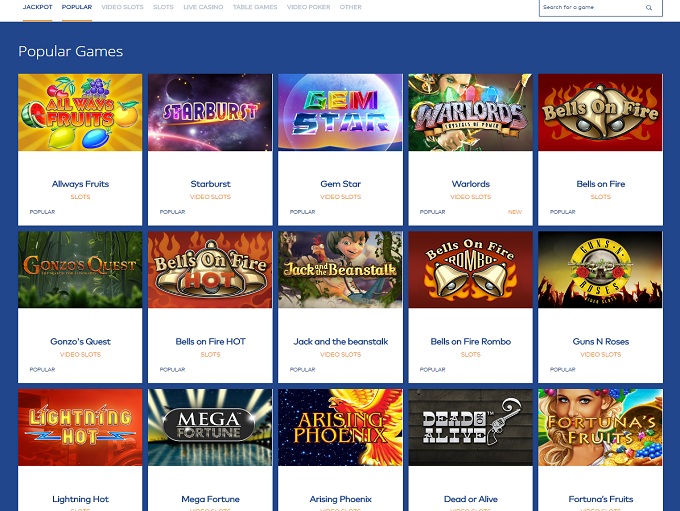Click the Jack and the beanstalk title

[x=340, y=341]
